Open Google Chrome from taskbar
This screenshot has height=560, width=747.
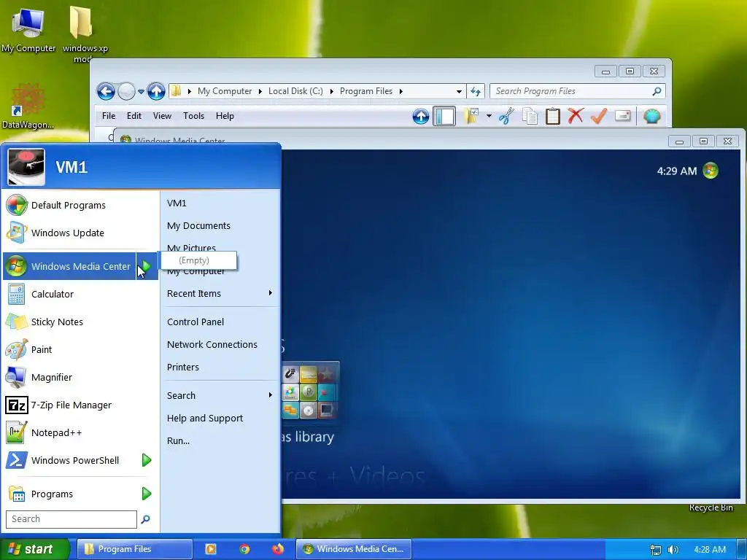pos(244,549)
